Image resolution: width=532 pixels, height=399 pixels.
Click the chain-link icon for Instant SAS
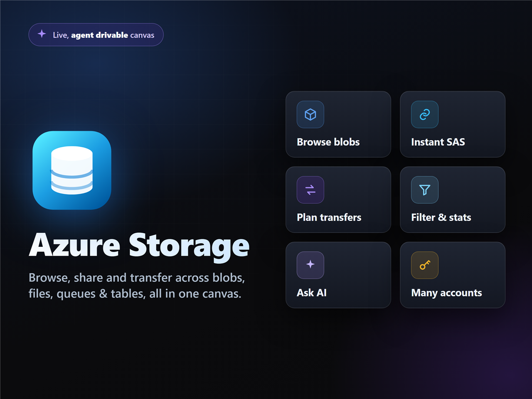[x=425, y=114]
